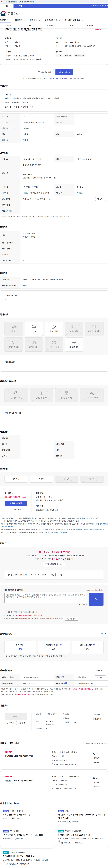Image resolution: width=108 pixels, height=868 pixels.
Task: Switch to the 복리후생 section tab
Action: pos(70,26)
